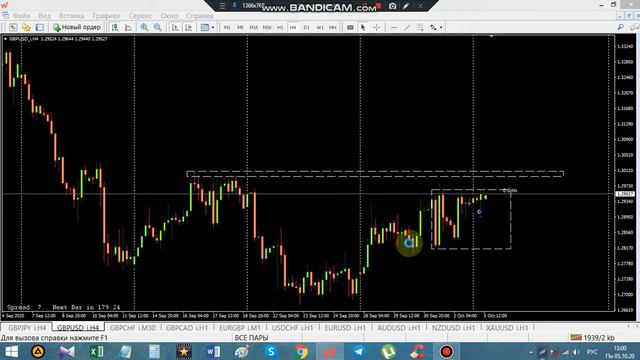Select the H1 timeframe
Image resolution: width=640 pixels, height=360 pixels.
click(x=280, y=27)
